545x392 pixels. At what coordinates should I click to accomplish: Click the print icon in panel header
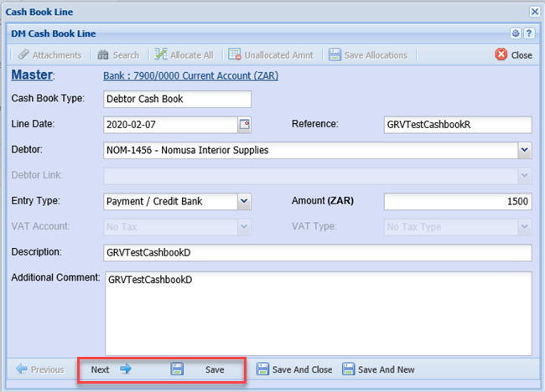[x=516, y=34]
